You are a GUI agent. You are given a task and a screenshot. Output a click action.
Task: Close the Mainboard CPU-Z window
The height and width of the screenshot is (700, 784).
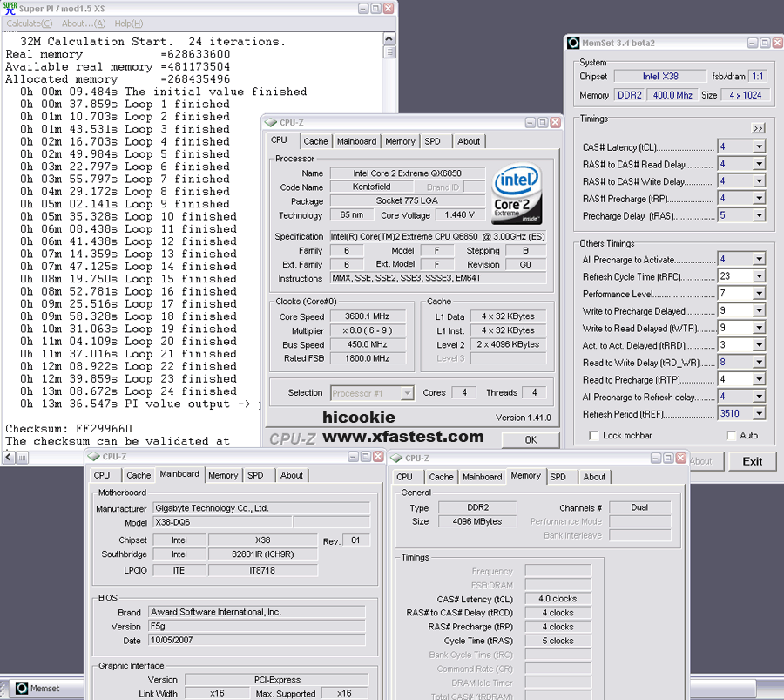[379, 456]
